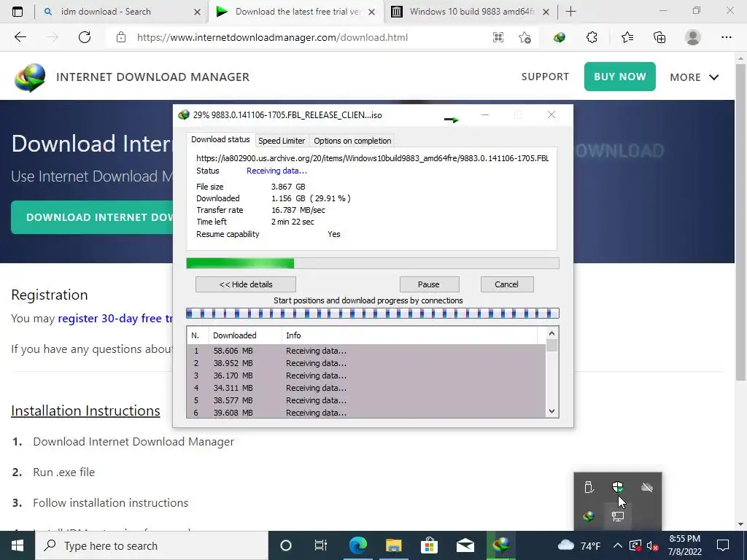This screenshot has width=747, height=560.
Task: Open IDM icon in system tray flyout
Action: point(589,516)
